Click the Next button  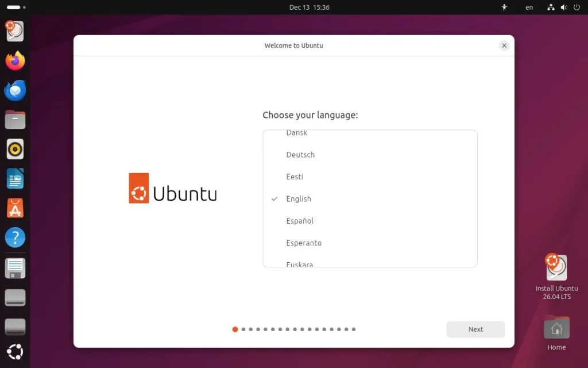[x=475, y=329]
